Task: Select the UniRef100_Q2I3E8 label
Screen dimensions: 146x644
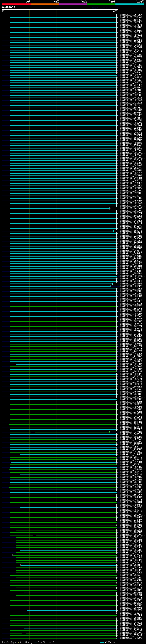Action: tap(131, 289)
